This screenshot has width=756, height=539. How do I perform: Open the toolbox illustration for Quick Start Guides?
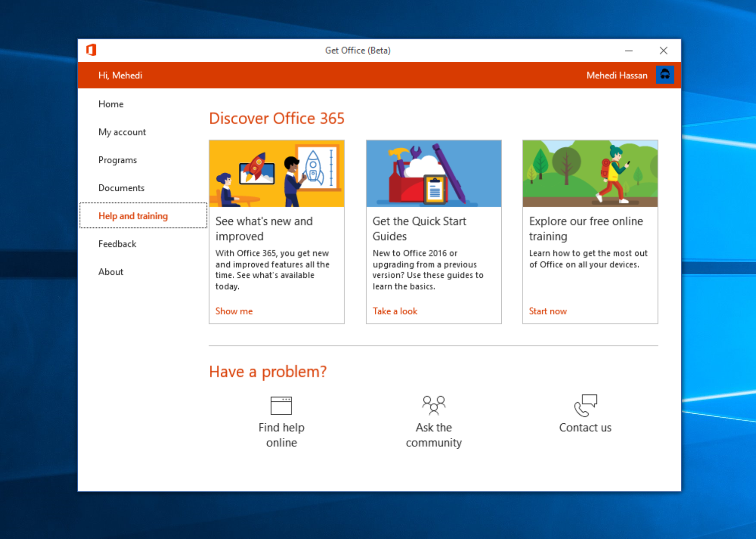[433, 174]
